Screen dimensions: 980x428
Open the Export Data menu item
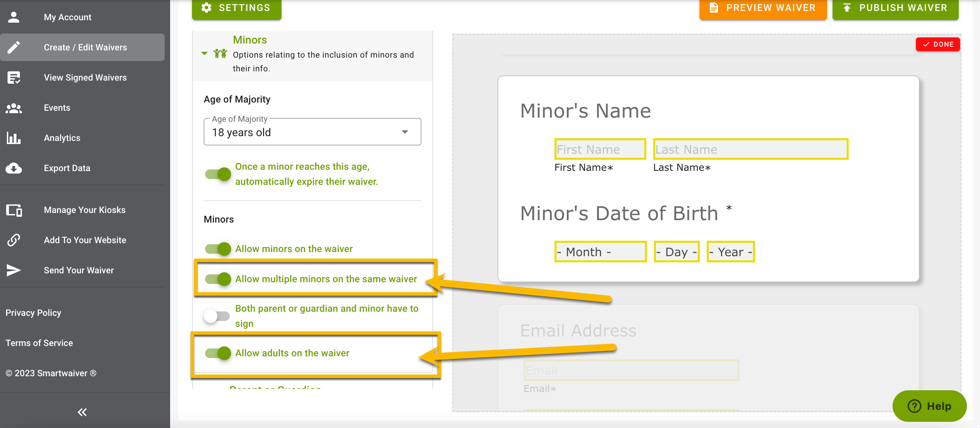coord(82,168)
